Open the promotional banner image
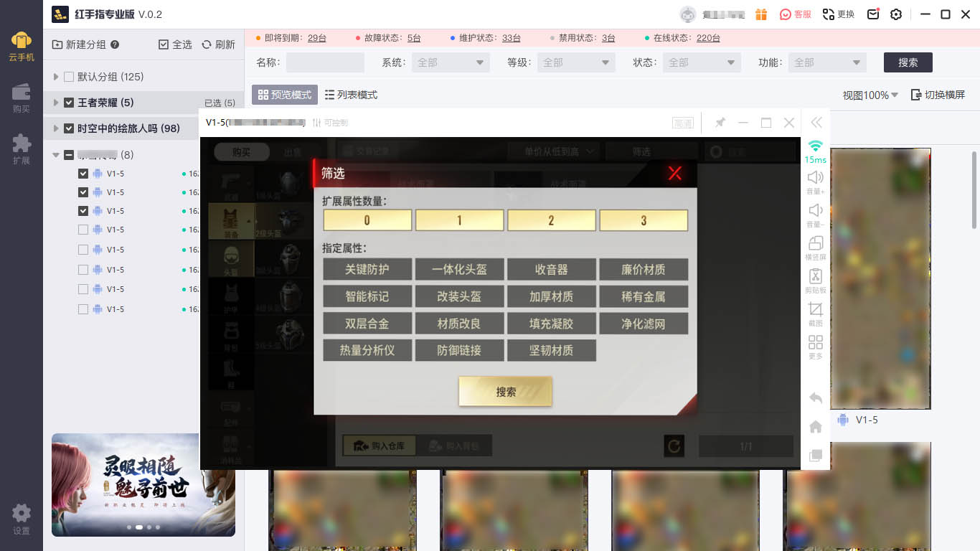The height and width of the screenshot is (551, 980). tap(143, 485)
